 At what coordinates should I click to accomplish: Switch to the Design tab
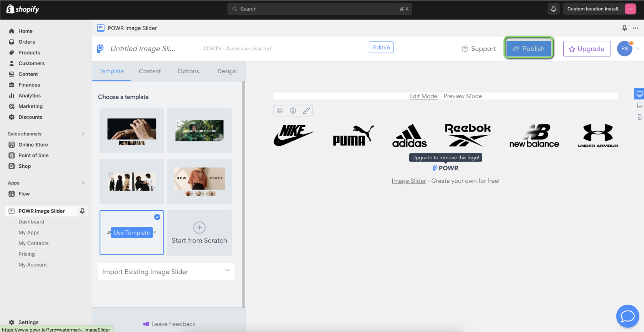227,71
